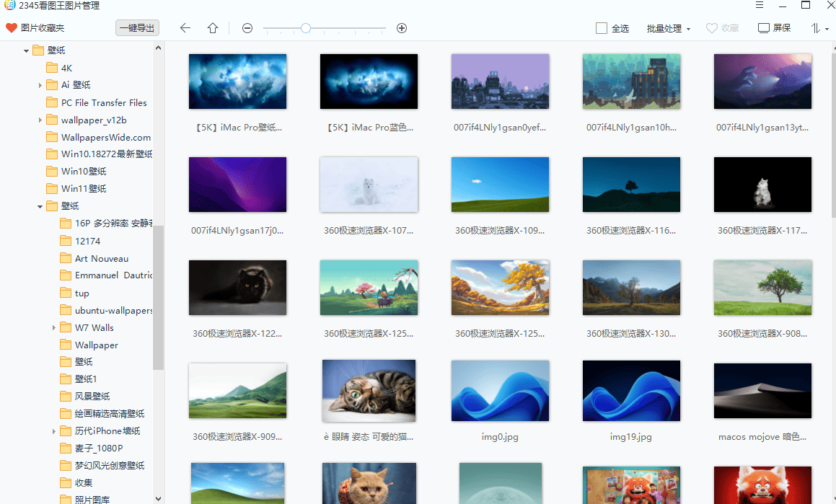Expand the Ai 壁纸 folder
Image resolution: width=836 pixels, height=504 pixels.
(x=41, y=84)
